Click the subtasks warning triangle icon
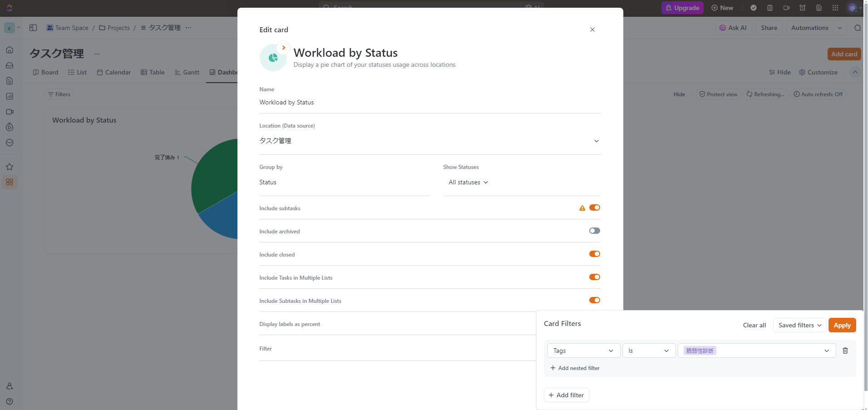The height and width of the screenshot is (410, 868). tap(582, 208)
